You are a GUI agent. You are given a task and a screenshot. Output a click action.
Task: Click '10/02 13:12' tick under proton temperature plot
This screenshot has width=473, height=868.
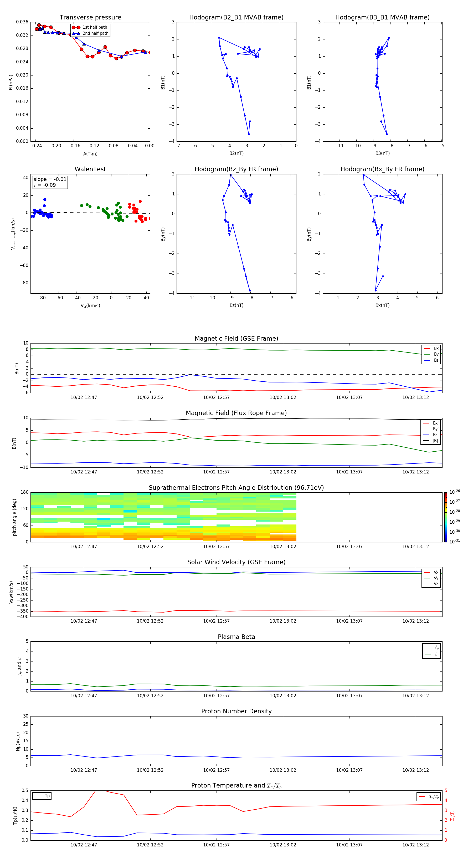click(415, 845)
